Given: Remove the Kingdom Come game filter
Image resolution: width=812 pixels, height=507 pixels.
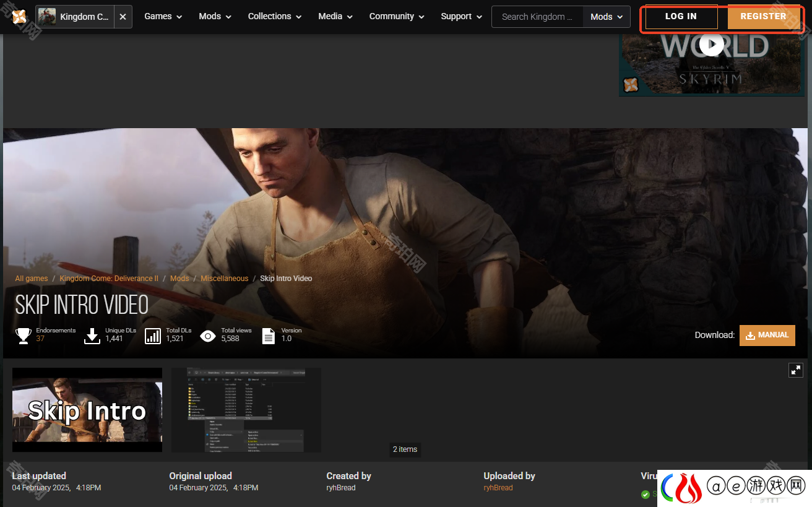Looking at the screenshot, I should pos(123,17).
